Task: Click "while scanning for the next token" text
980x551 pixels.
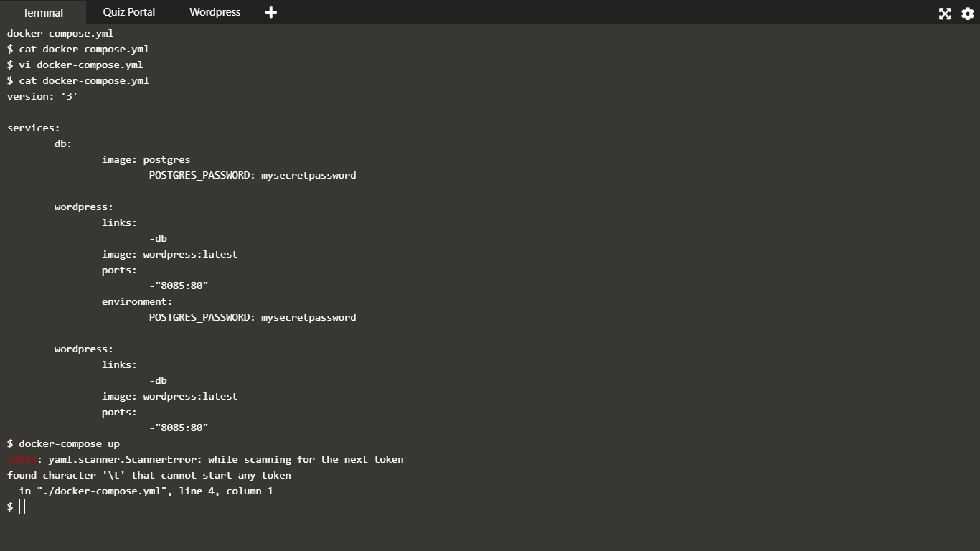Action: 306,459
